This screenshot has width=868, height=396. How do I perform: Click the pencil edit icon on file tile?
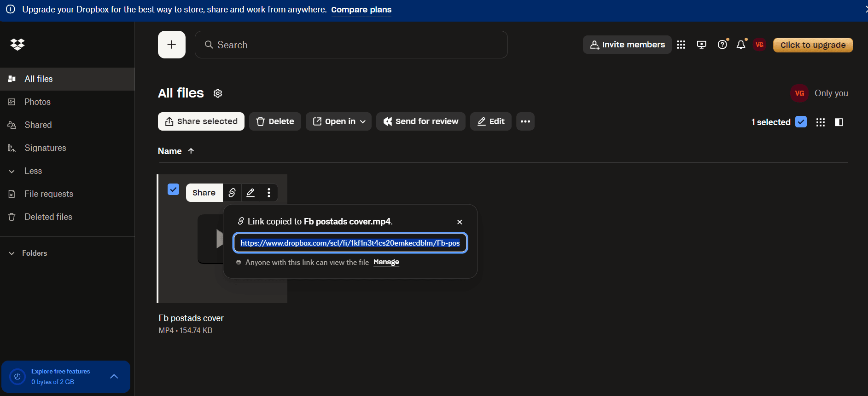250,193
